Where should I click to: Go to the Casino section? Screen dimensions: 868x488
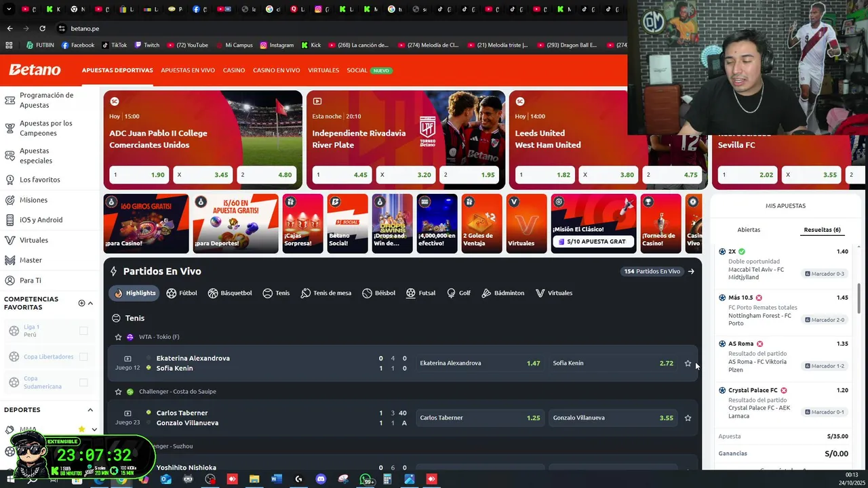[234, 70]
